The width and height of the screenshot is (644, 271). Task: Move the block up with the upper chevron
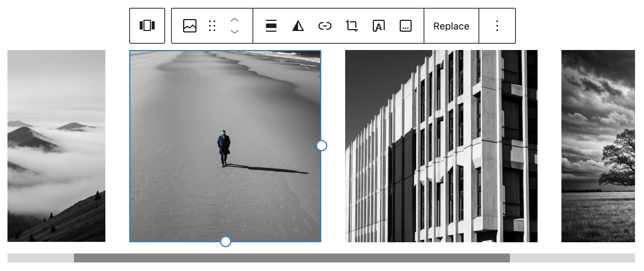(x=235, y=20)
